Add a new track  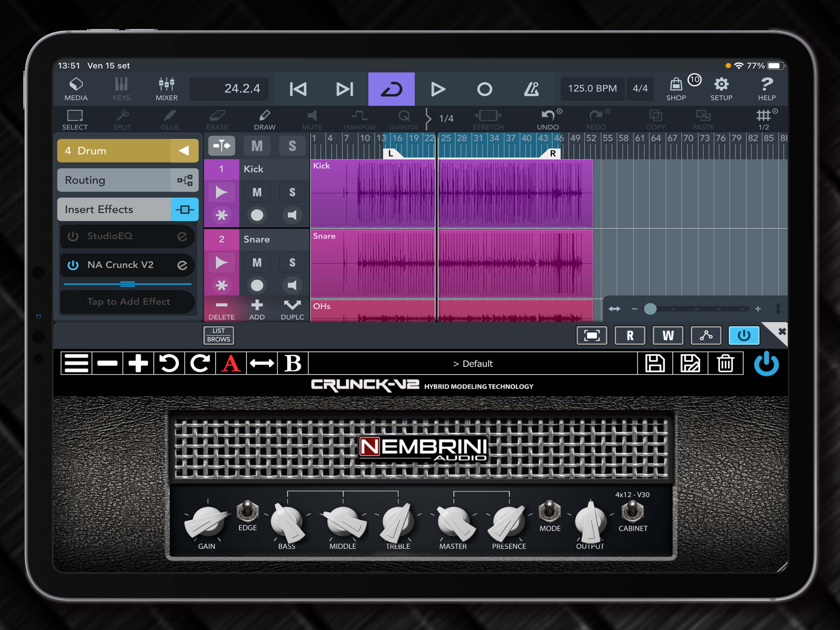257,310
